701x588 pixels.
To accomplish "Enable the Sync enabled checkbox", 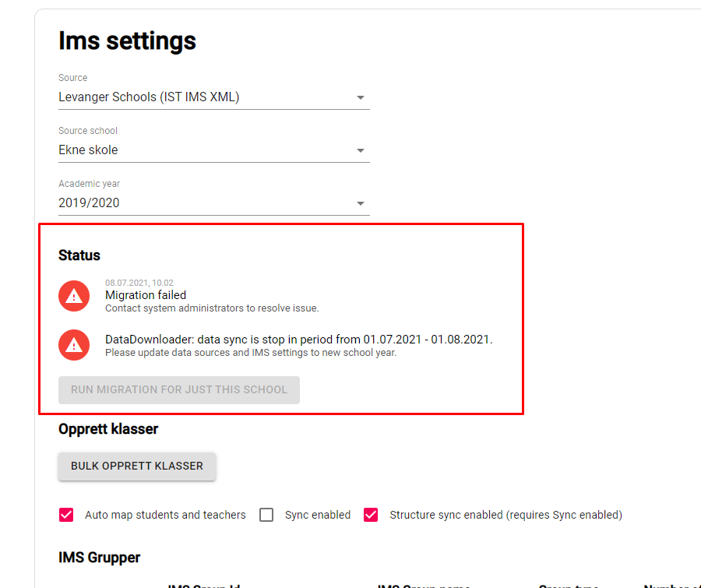I will (266, 515).
